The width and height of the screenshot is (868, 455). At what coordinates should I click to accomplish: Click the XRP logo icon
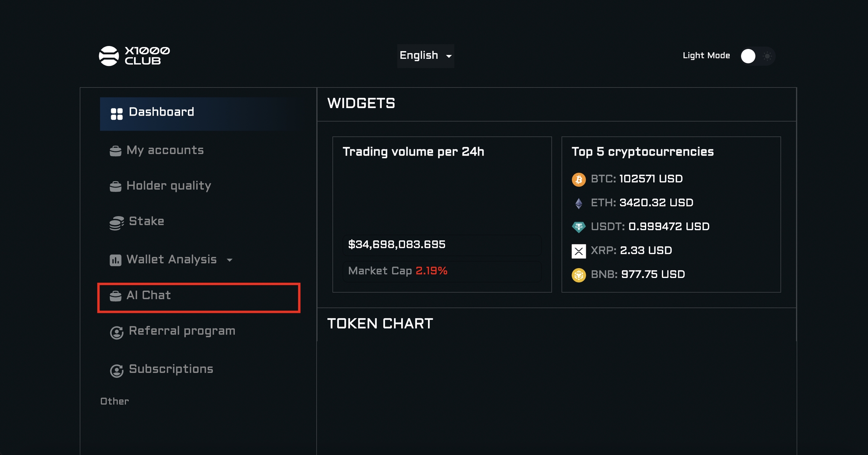click(x=579, y=251)
